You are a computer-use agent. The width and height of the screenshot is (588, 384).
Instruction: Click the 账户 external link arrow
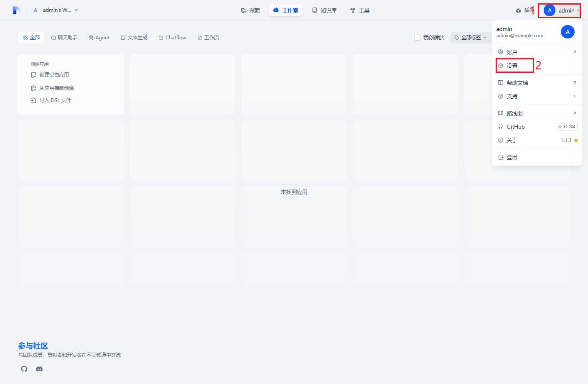pyautogui.click(x=575, y=52)
